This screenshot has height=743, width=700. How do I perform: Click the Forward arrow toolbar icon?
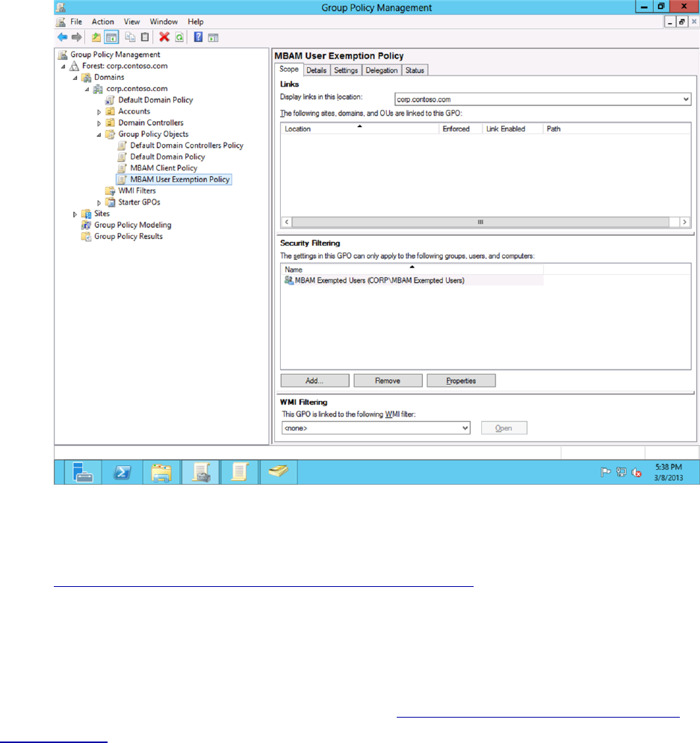click(x=76, y=37)
